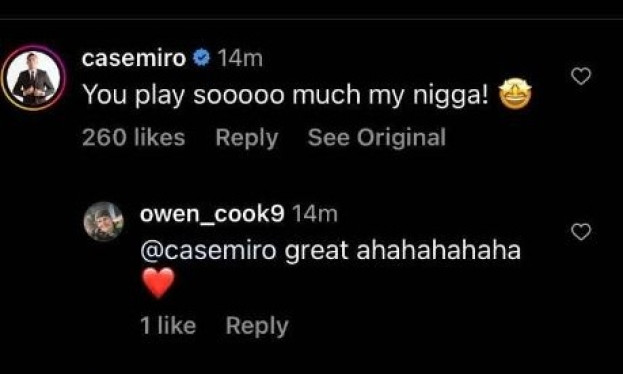The height and width of the screenshot is (374, 623).
Task: Like casemiro's comment with heart icon
Action: pyautogui.click(x=581, y=76)
